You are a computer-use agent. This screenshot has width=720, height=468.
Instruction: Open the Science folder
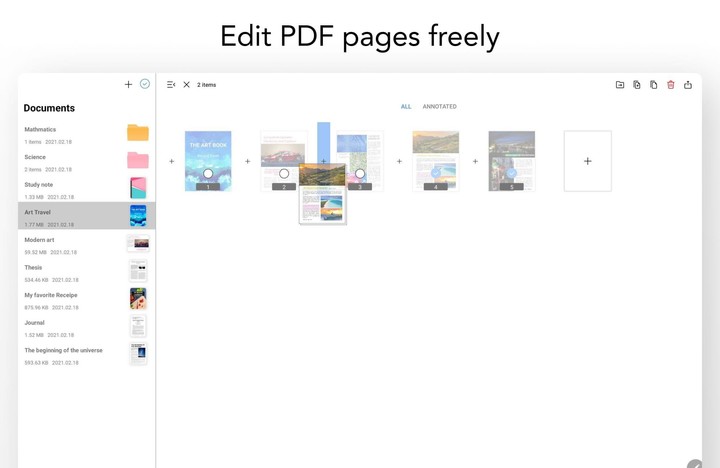click(x=87, y=163)
